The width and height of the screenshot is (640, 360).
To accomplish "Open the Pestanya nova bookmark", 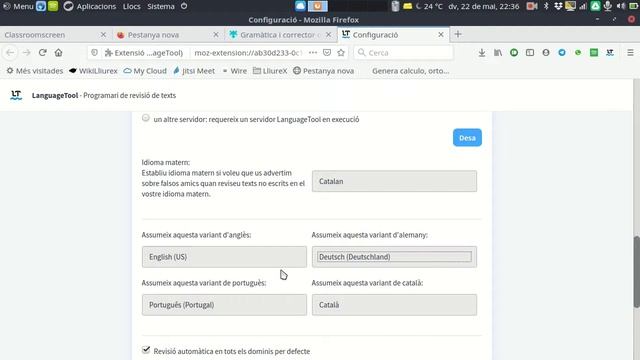I will [x=323, y=71].
